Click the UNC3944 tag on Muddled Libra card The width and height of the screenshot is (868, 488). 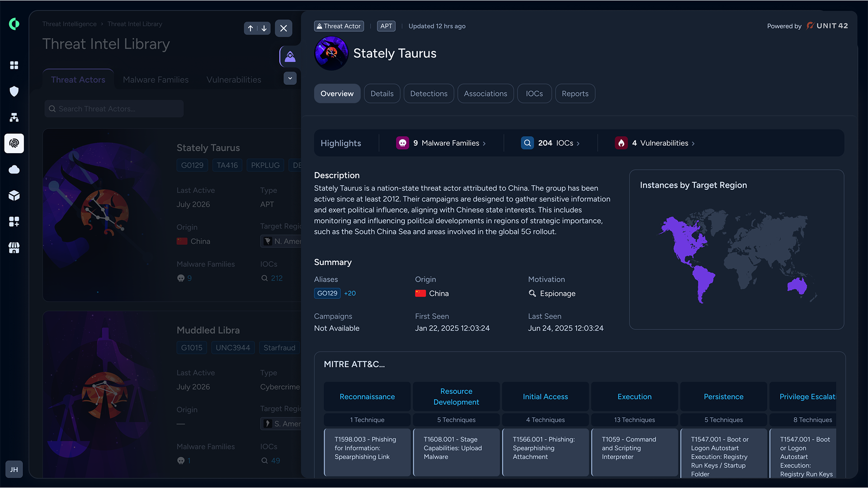click(233, 348)
